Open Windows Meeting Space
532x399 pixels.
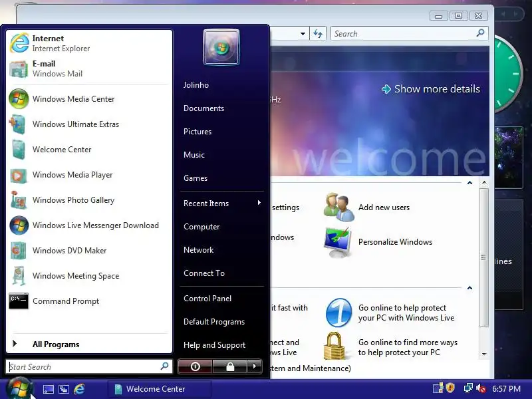tap(89, 276)
